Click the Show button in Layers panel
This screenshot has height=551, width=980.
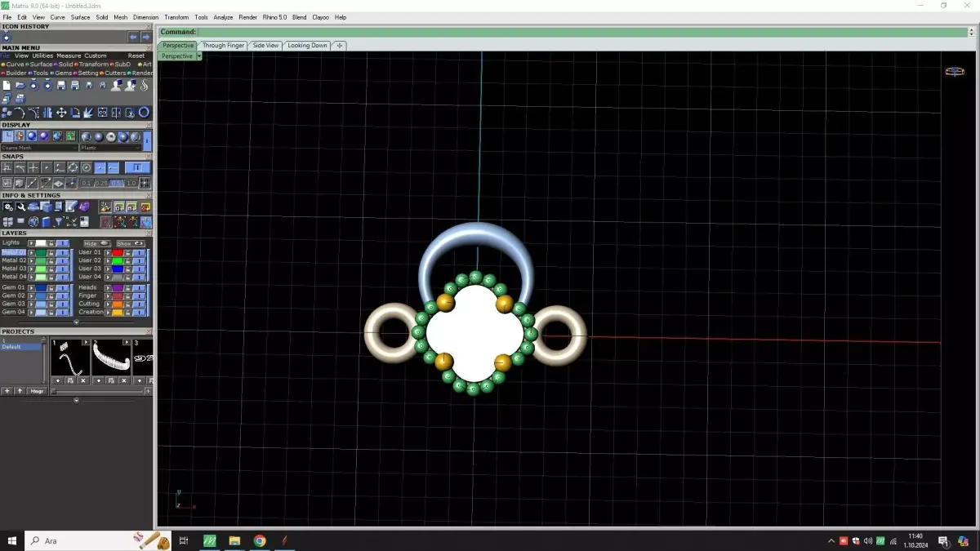click(x=131, y=243)
